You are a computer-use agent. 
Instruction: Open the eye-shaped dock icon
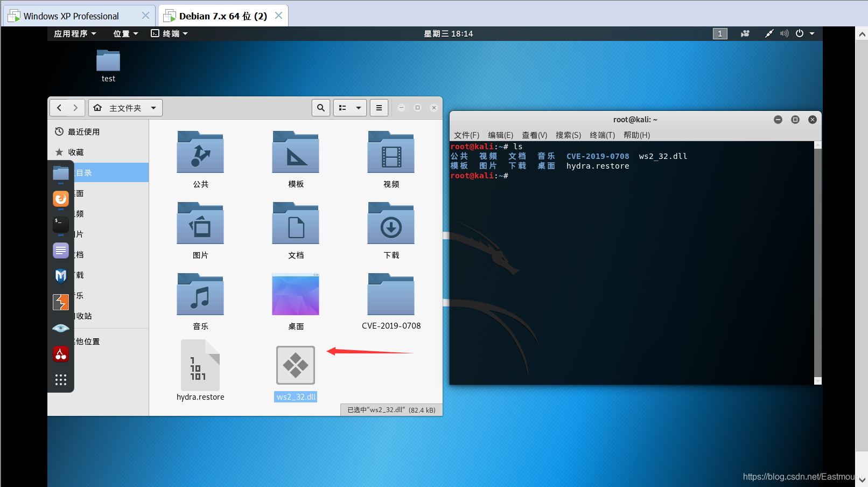click(x=61, y=328)
